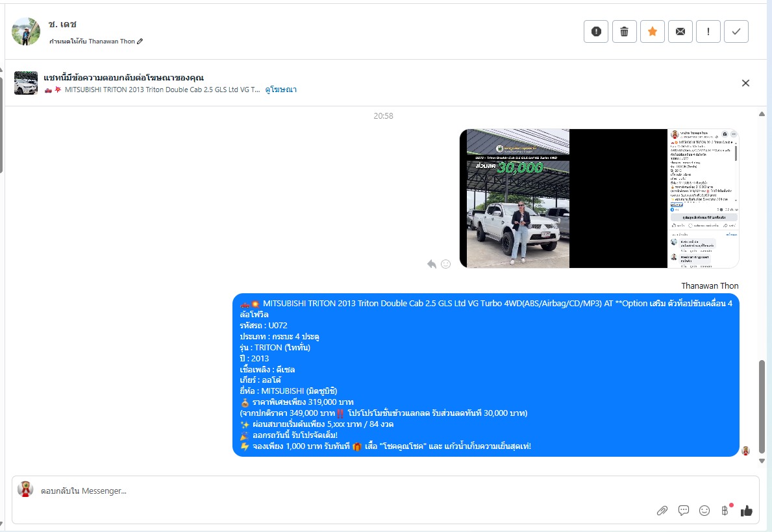Flag conversation with exclamation mark icon

point(708,32)
